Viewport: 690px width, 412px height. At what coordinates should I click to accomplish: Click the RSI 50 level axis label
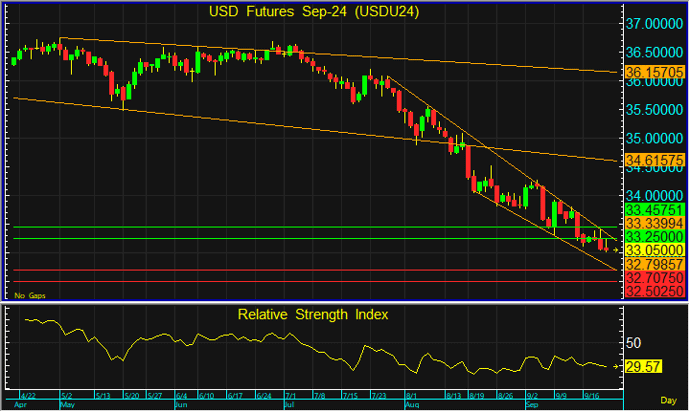[x=634, y=342]
